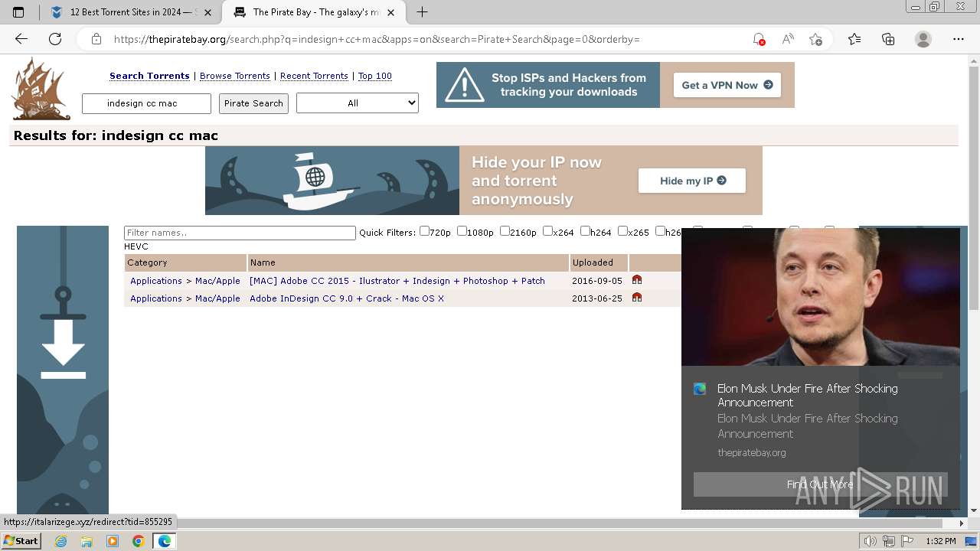Open Adobe InDesign CC 9.0 Crack torrent
This screenshot has width=980, height=551.
coord(347,298)
